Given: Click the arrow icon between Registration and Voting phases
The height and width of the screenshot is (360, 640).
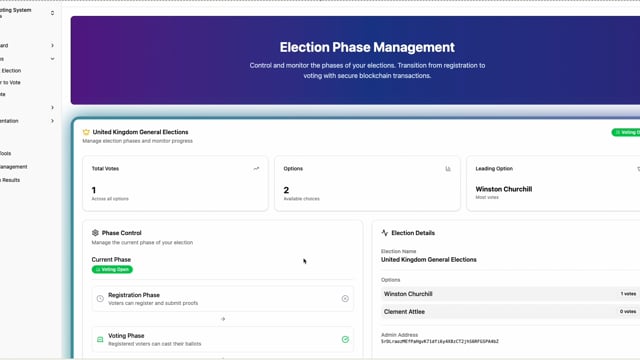Looking at the screenshot, I should point(223,319).
